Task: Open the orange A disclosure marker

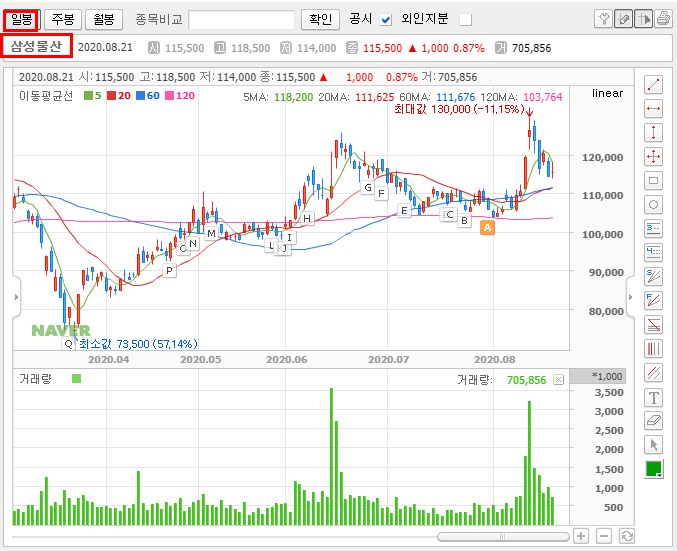Action: (x=487, y=228)
